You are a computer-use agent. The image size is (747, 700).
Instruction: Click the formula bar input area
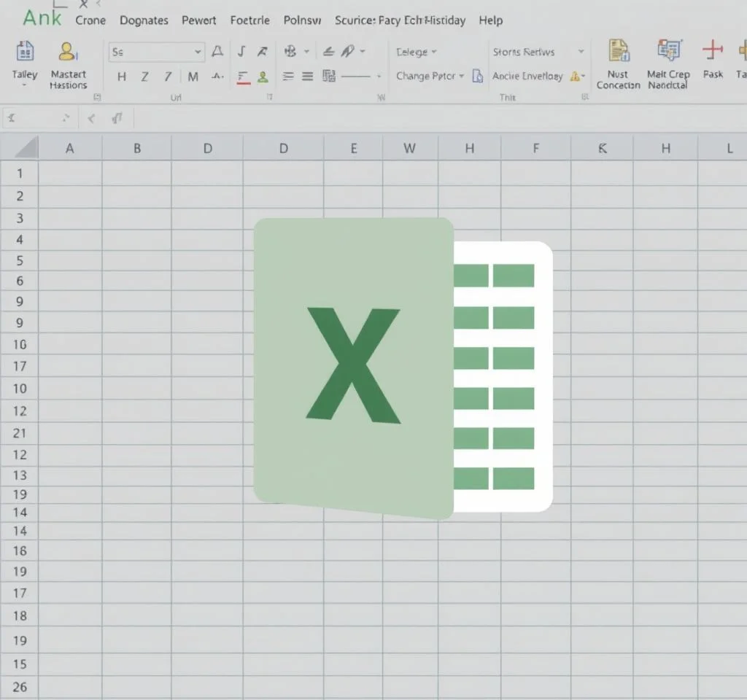pos(440,118)
